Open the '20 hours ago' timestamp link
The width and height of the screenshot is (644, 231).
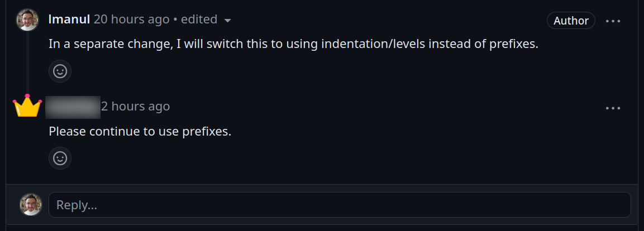(x=131, y=20)
